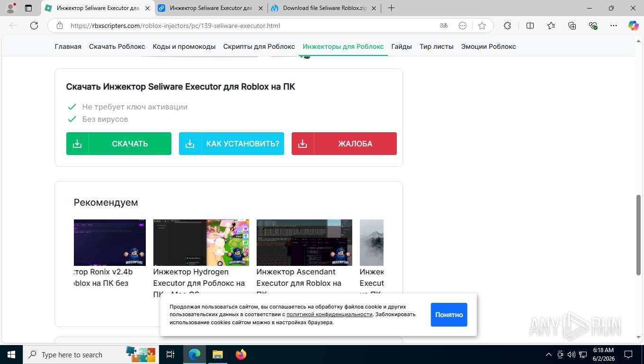Open Коды и промокоды menu item
Image resolution: width=644 pixels, height=364 pixels.
(184, 46)
